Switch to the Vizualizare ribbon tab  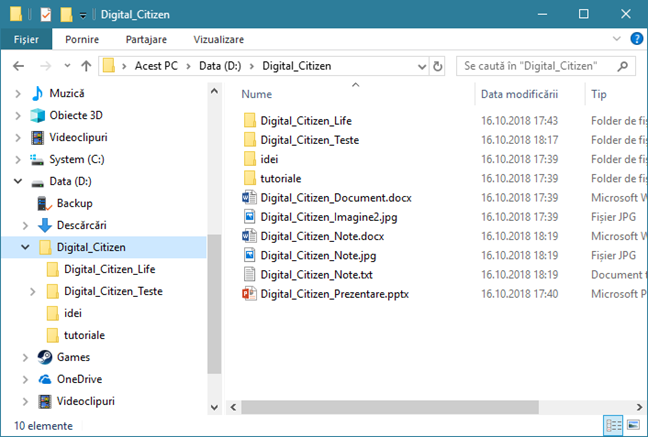tap(218, 39)
